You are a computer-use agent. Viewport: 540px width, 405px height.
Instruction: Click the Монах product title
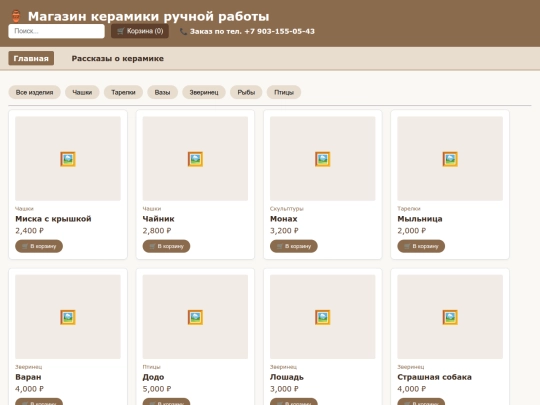[x=284, y=219]
